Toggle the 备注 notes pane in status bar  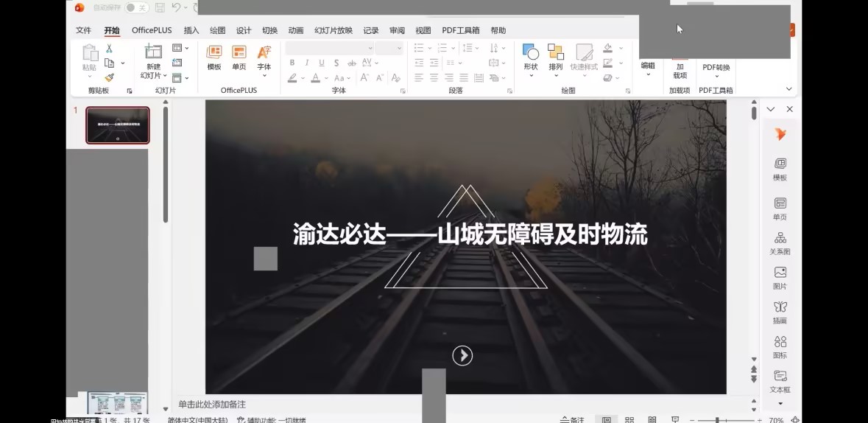pos(572,419)
